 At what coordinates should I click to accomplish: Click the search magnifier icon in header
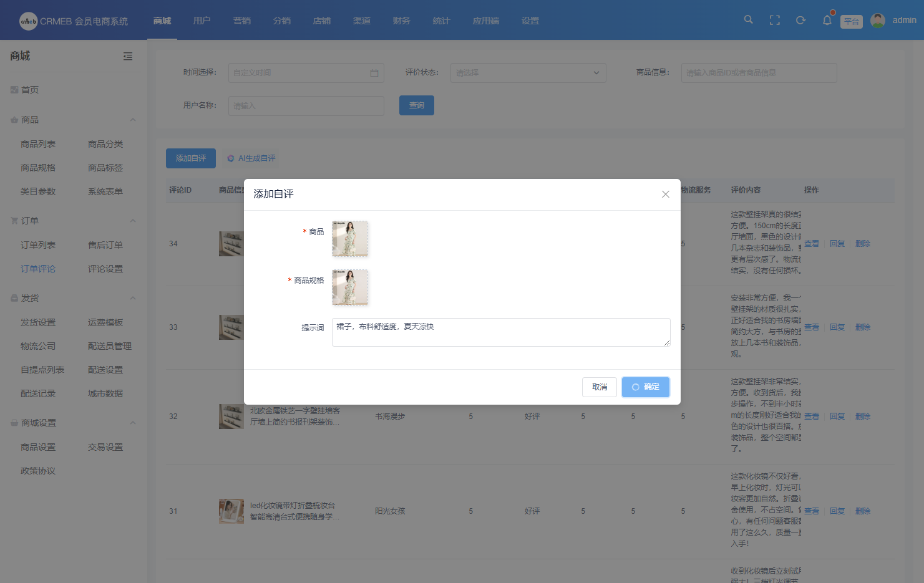coord(748,20)
